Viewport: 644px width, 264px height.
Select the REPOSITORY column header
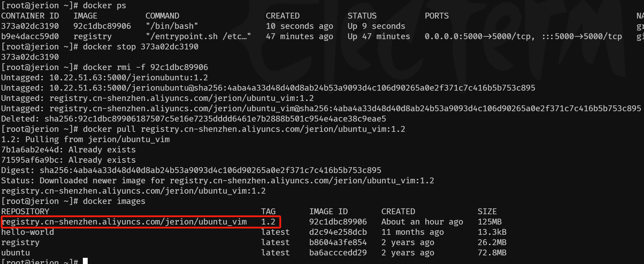click(x=25, y=211)
